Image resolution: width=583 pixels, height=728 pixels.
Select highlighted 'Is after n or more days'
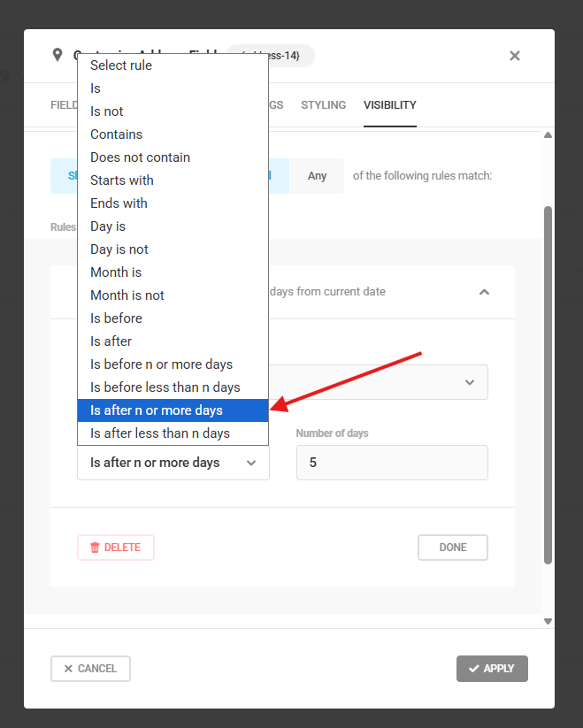(x=173, y=410)
